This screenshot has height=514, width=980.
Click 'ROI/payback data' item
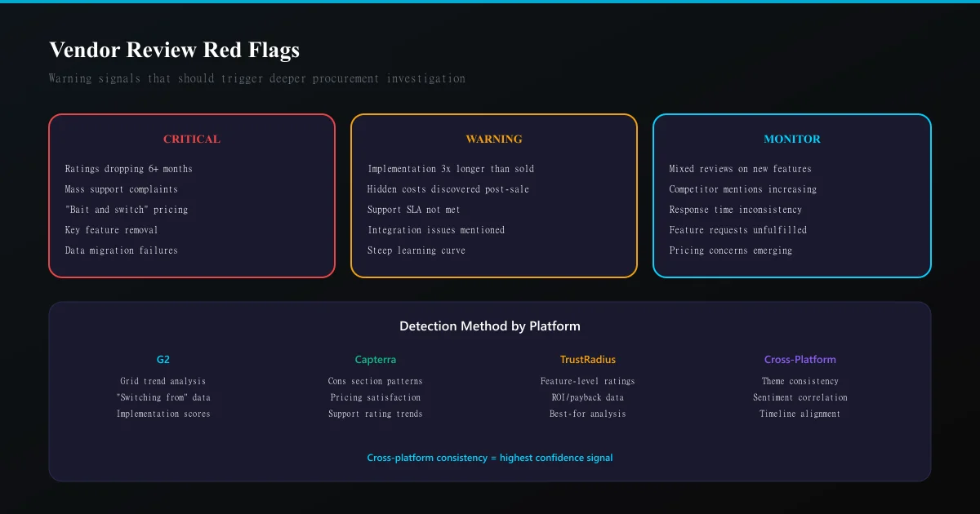[x=588, y=397]
